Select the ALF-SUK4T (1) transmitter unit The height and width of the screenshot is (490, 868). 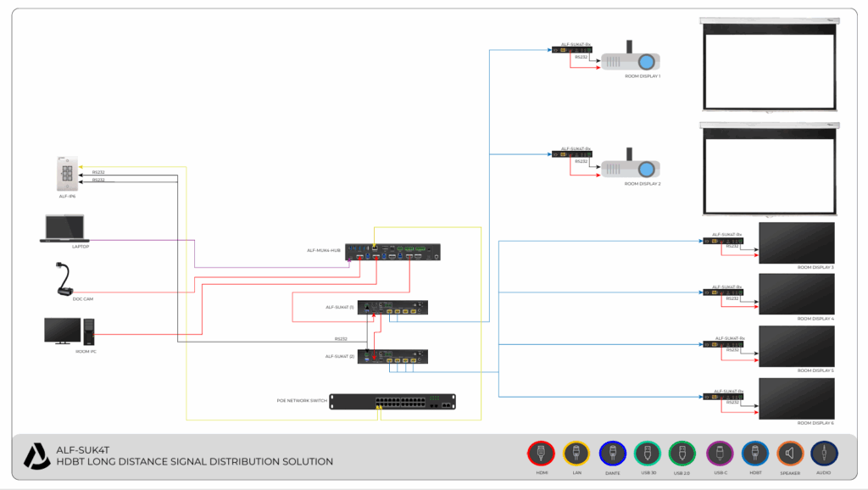tap(392, 308)
